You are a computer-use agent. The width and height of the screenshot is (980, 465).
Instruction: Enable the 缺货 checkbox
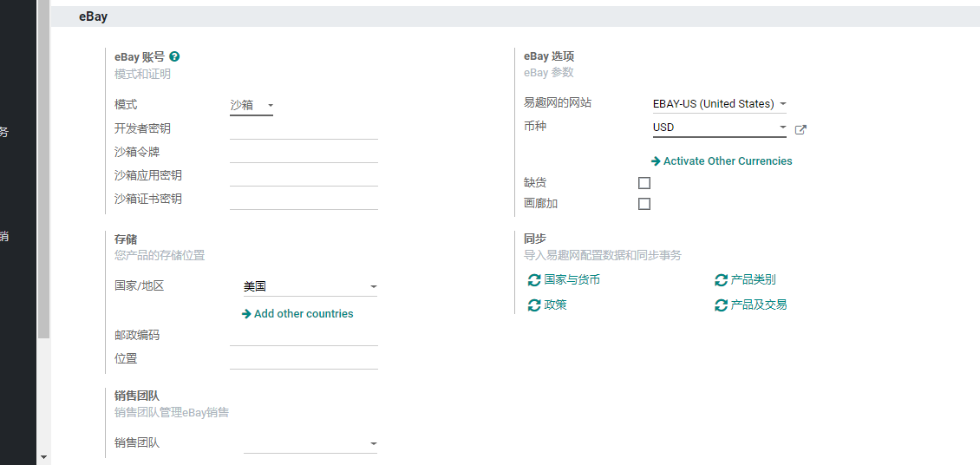644,183
